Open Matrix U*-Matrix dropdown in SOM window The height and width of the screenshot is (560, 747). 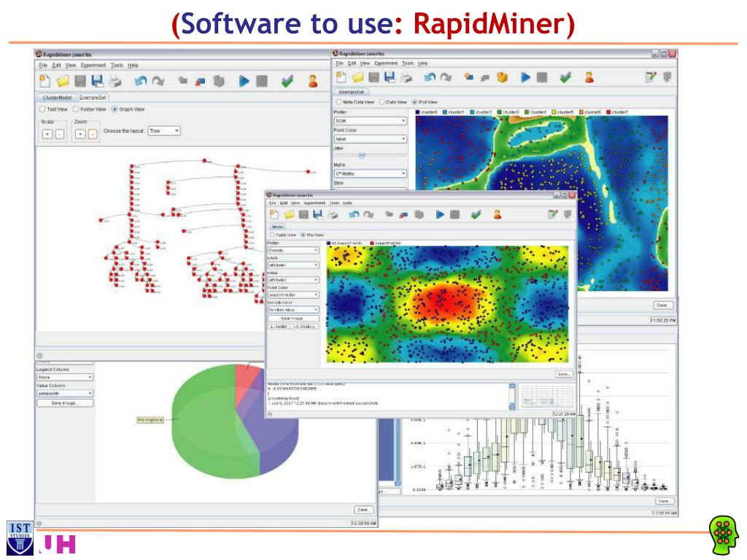click(x=371, y=174)
